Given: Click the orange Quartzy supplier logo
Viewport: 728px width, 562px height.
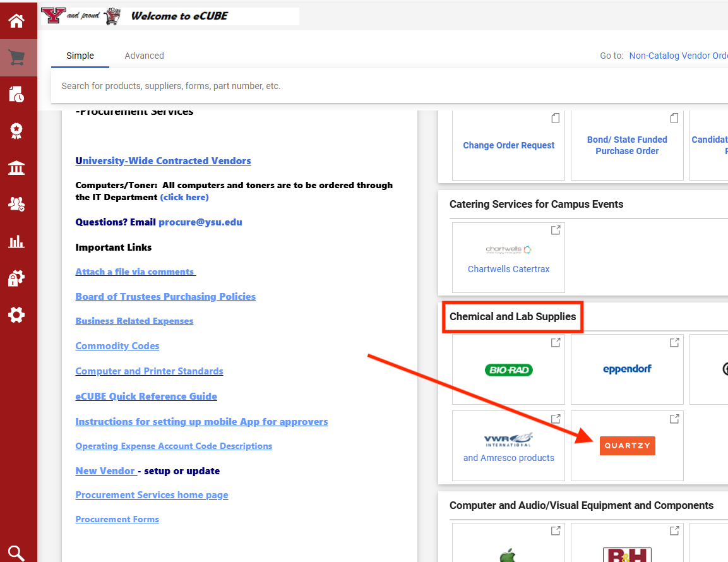Looking at the screenshot, I should click(627, 446).
